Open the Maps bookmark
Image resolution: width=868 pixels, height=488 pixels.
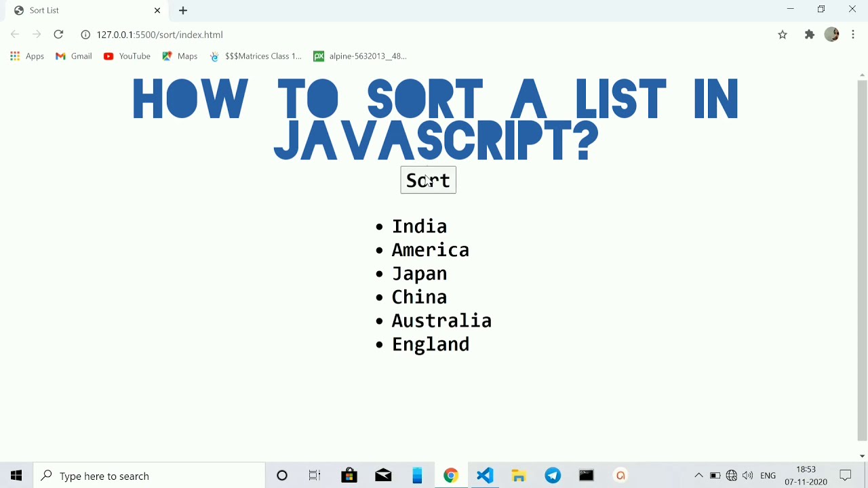(180, 56)
